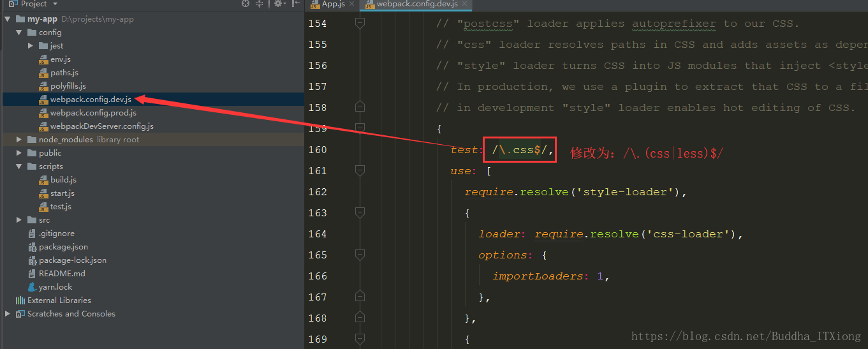
Task: Click the yarn.lock file icon
Action: [x=32, y=287]
